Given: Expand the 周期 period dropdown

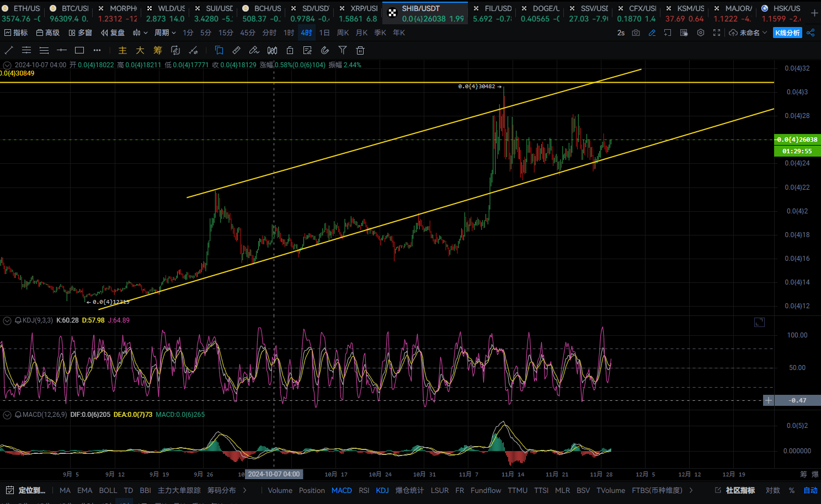Looking at the screenshot, I should (x=165, y=33).
